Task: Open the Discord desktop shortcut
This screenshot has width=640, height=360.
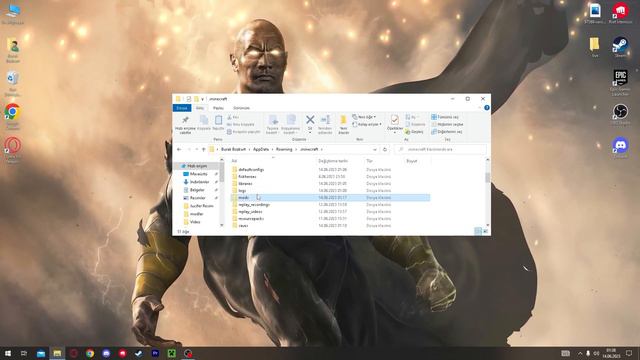Action: (x=620, y=147)
